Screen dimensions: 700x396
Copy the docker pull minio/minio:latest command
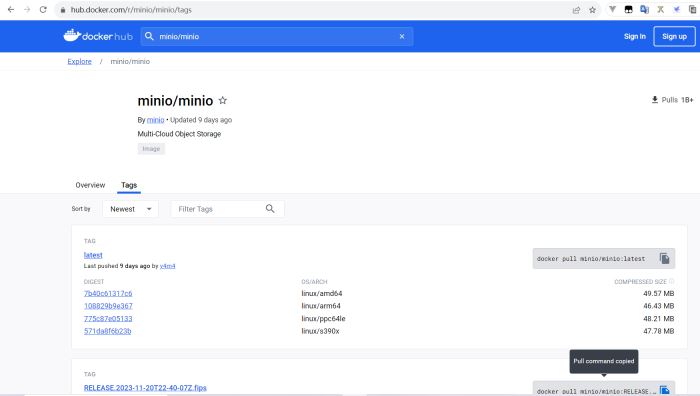coord(664,258)
